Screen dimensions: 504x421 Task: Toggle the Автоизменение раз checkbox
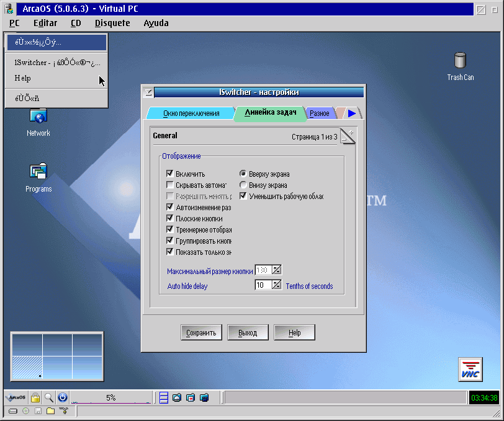[x=169, y=207]
